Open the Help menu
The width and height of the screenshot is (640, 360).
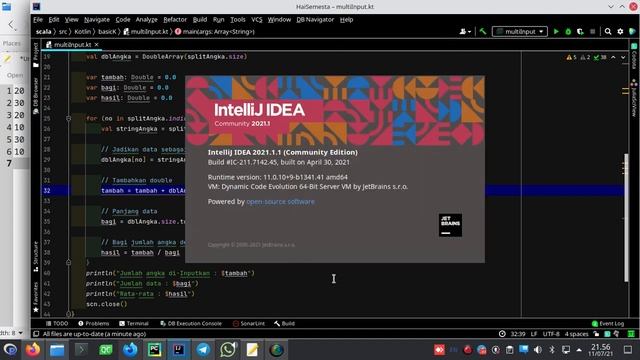346,20
